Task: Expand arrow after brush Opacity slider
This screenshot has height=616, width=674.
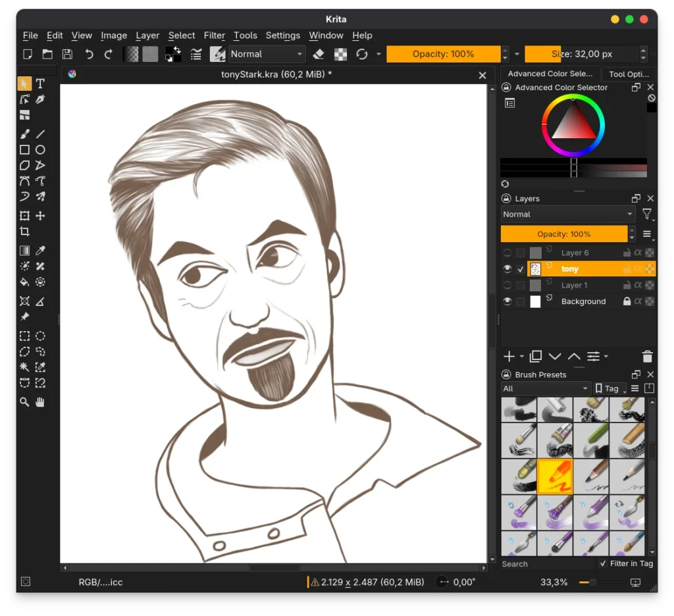Action: pyautogui.click(x=517, y=54)
